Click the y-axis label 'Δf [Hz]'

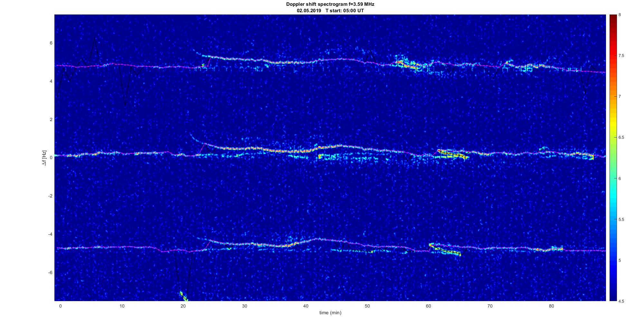pos(44,158)
